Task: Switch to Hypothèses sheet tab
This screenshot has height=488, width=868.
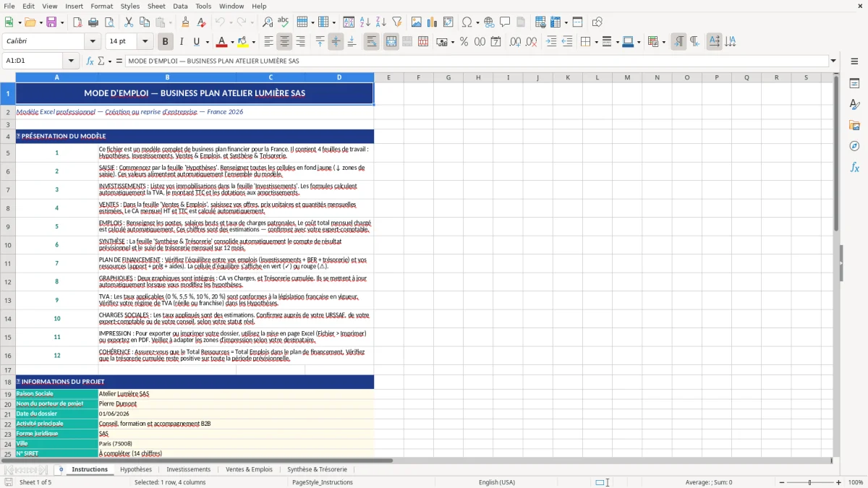Action: 136,469
